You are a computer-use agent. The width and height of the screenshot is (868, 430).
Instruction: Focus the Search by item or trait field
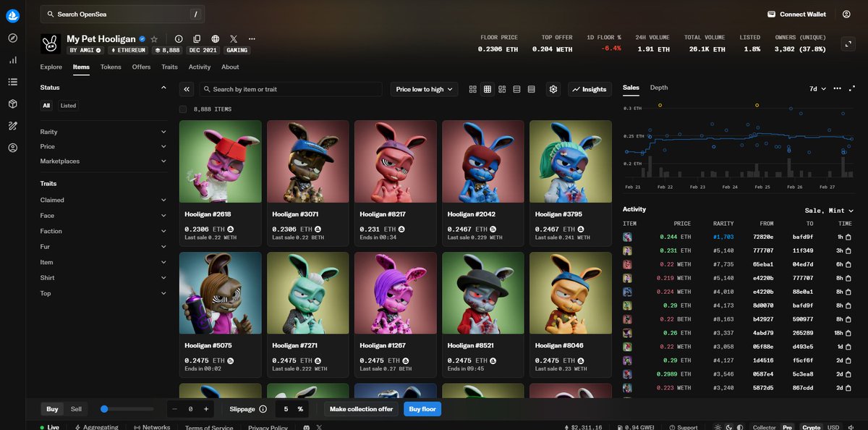(290, 89)
